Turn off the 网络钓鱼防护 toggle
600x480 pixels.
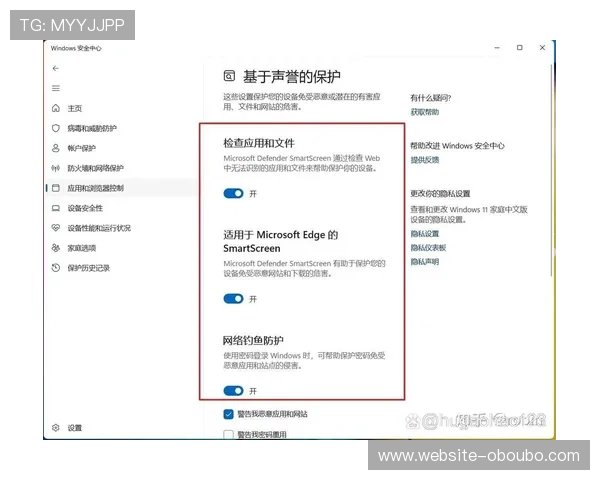click(233, 390)
